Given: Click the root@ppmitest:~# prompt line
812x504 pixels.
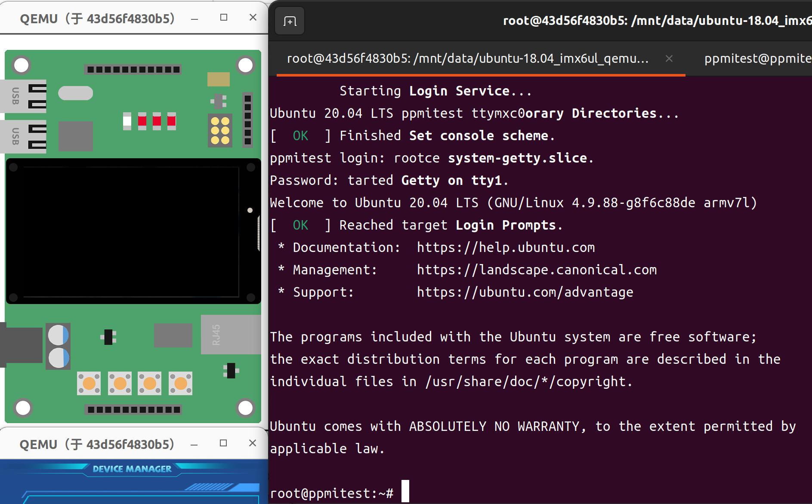Looking at the screenshot, I should tap(332, 493).
